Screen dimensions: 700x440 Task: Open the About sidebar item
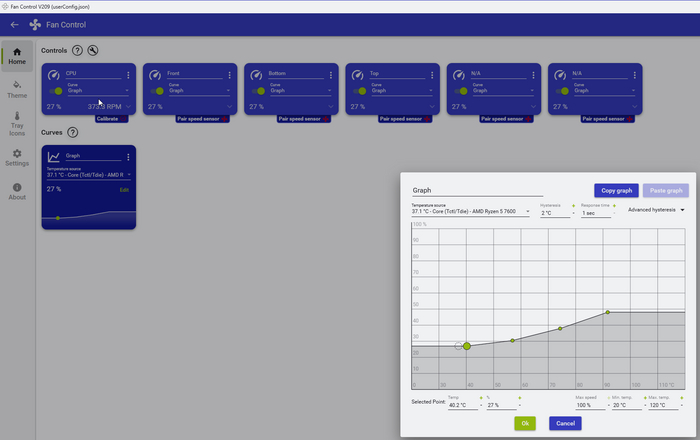point(17,192)
